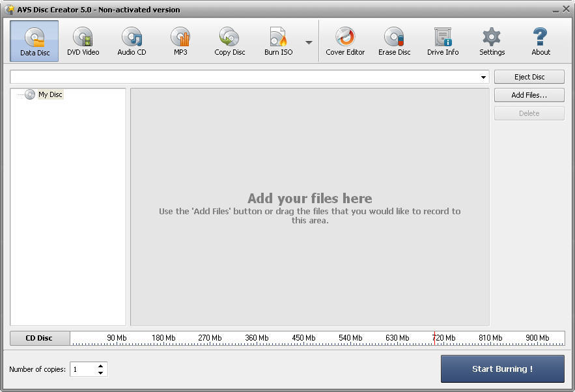Open the Settings panel
This screenshot has height=392, width=575.
click(492, 40)
